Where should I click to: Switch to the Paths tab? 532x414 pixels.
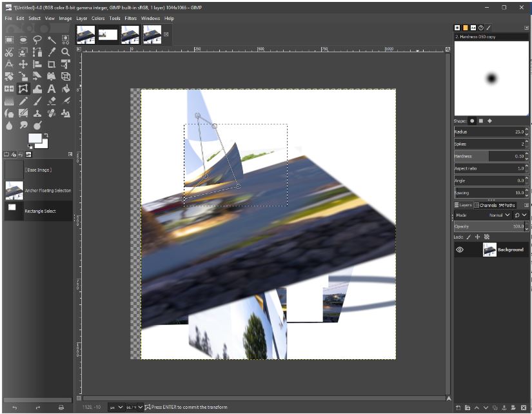[507, 205]
